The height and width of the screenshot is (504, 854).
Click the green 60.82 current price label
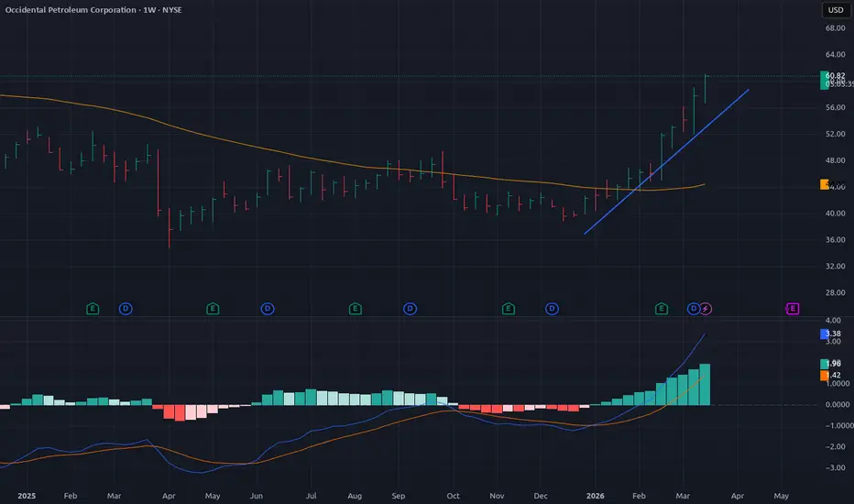(x=835, y=80)
